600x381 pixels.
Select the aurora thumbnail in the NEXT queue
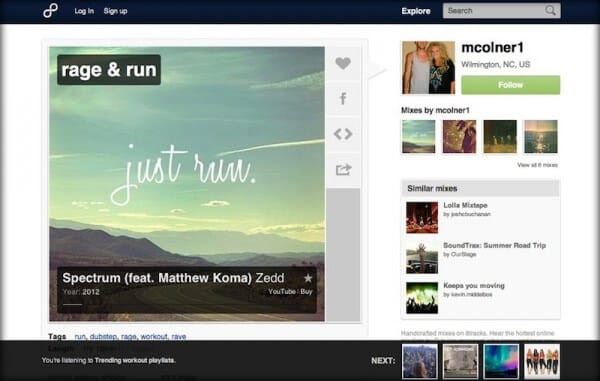[501, 361]
